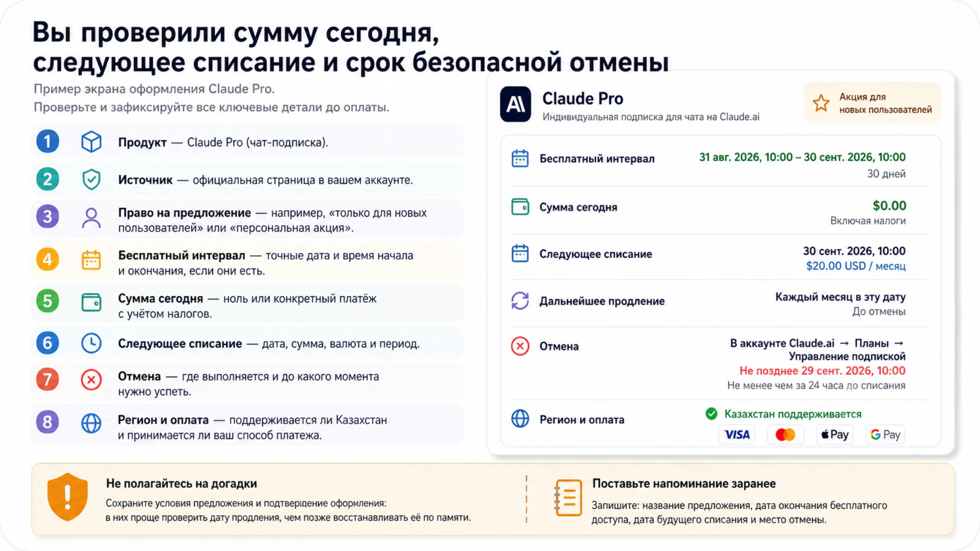Click the Claude Pro title in card
This screenshot has width=980, height=551.
point(583,98)
